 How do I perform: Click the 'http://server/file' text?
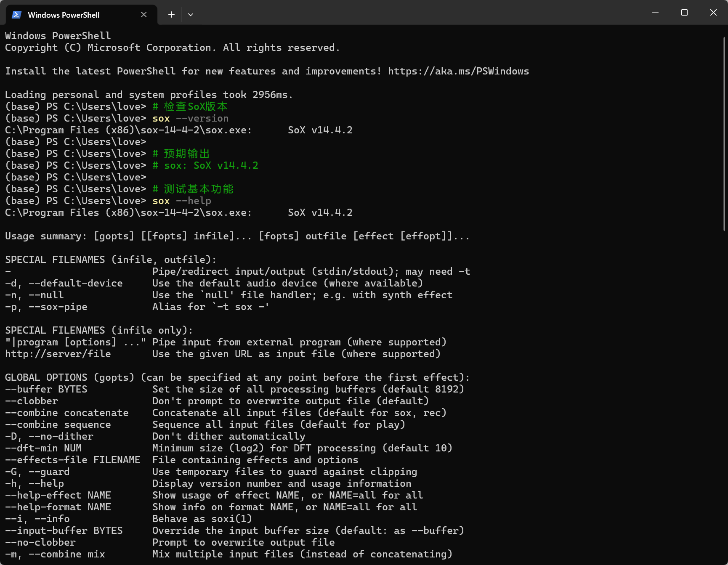click(58, 354)
